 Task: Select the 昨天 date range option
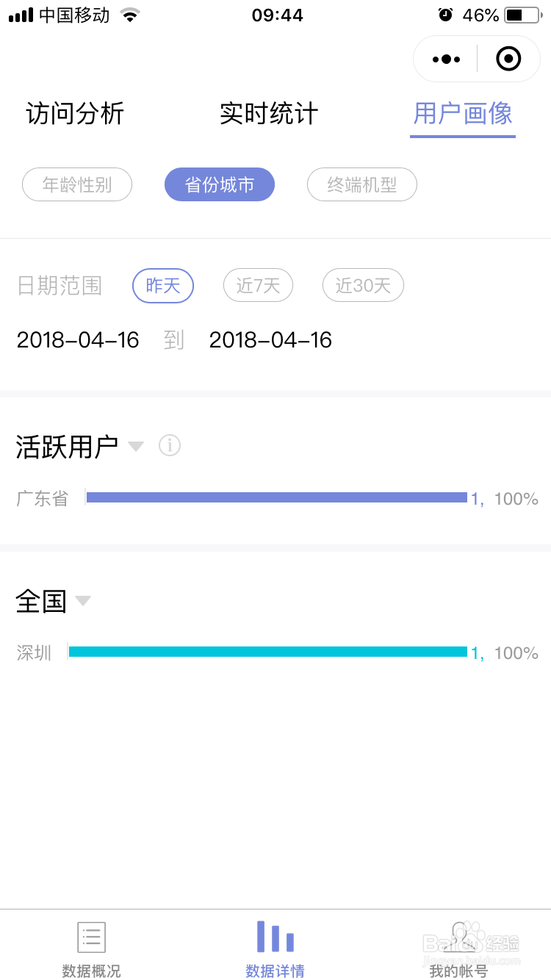point(163,286)
